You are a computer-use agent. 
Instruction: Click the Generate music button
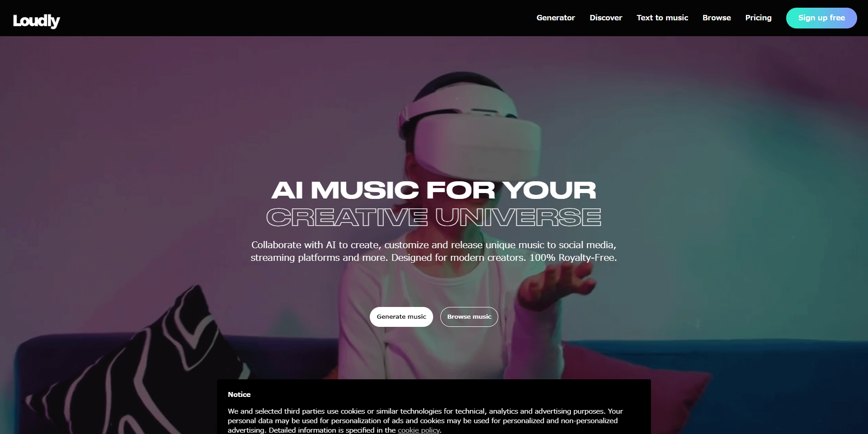click(401, 317)
